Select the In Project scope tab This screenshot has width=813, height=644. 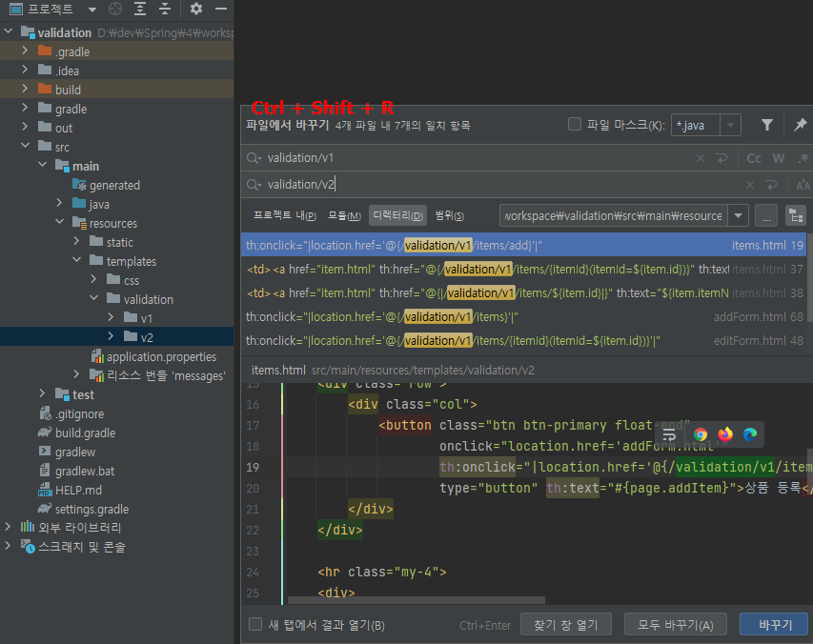click(x=285, y=215)
